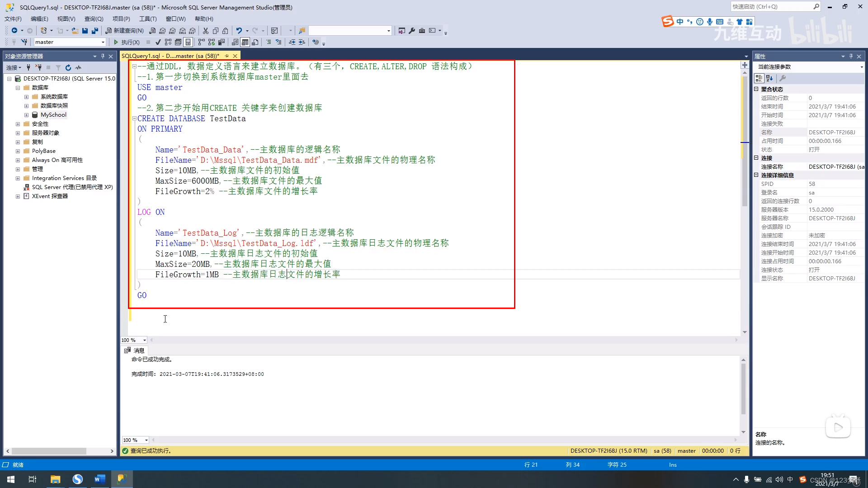Click the Alphabetical sort icon in Properties
This screenshot has width=868, height=488.
[769, 78]
